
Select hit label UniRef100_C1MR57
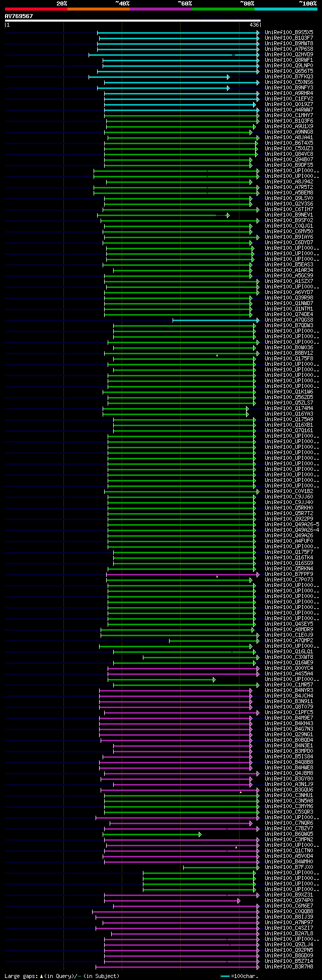pyautogui.click(x=289, y=684)
